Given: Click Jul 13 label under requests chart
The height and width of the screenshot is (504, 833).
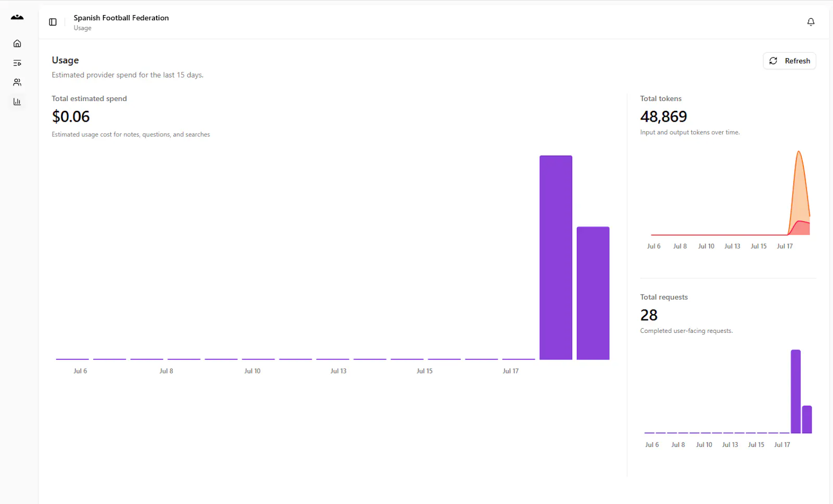Looking at the screenshot, I should [x=730, y=445].
